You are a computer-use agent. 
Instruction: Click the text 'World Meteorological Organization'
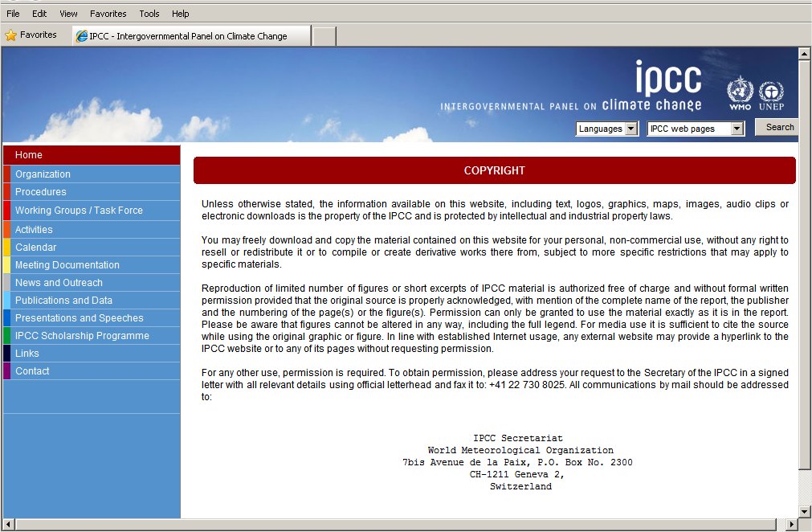point(520,450)
